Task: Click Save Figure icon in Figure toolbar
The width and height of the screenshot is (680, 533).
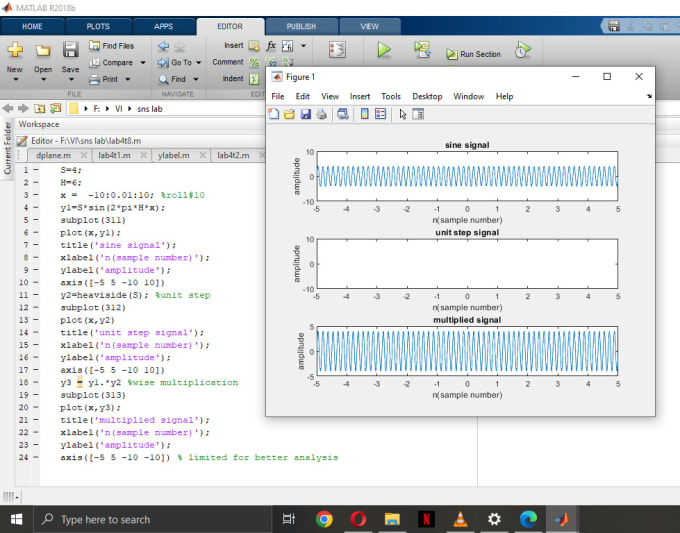Action: click(305, 114)
